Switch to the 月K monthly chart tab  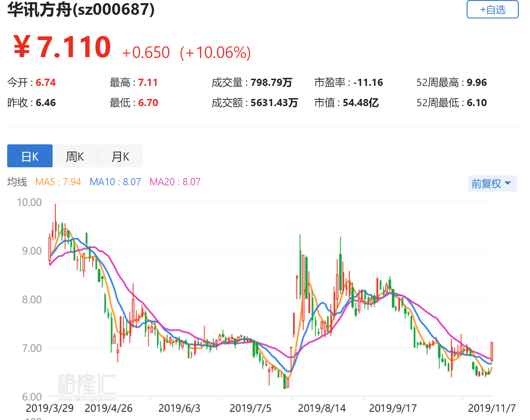click(x=120, y=156)
